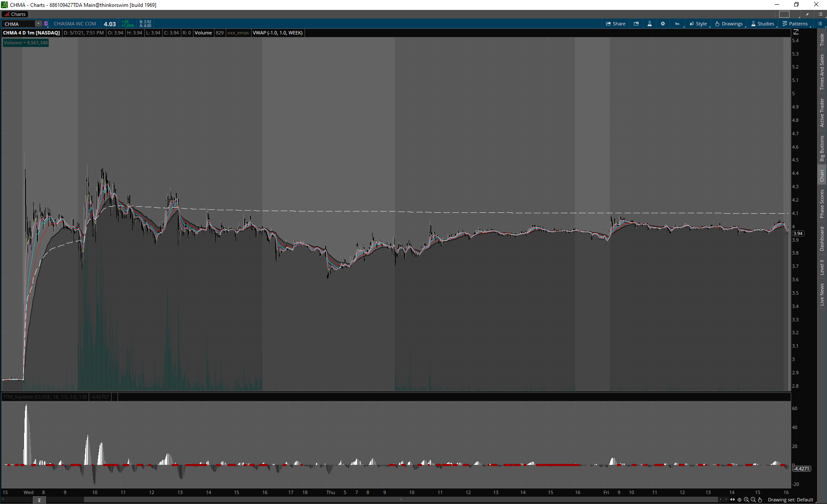Click the auto-fit price axis icon
This screenshot has width=827, height=504.
(x=796, y=32)
